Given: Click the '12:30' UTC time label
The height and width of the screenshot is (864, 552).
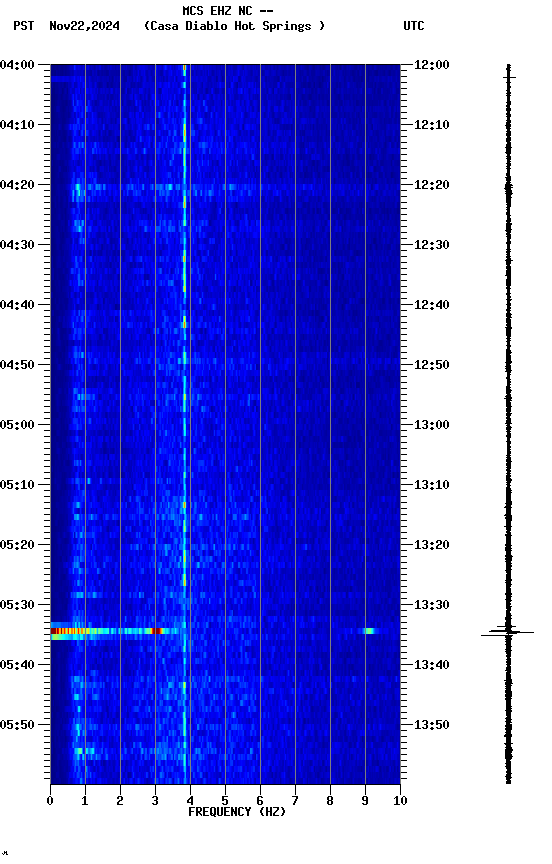Looking at the screenshot, I should tap(432, 245).
